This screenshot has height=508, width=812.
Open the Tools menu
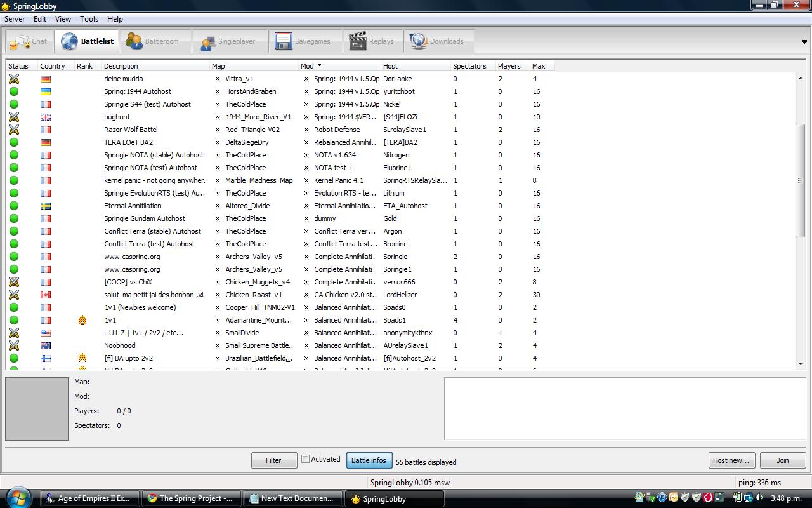click(89, 19)
